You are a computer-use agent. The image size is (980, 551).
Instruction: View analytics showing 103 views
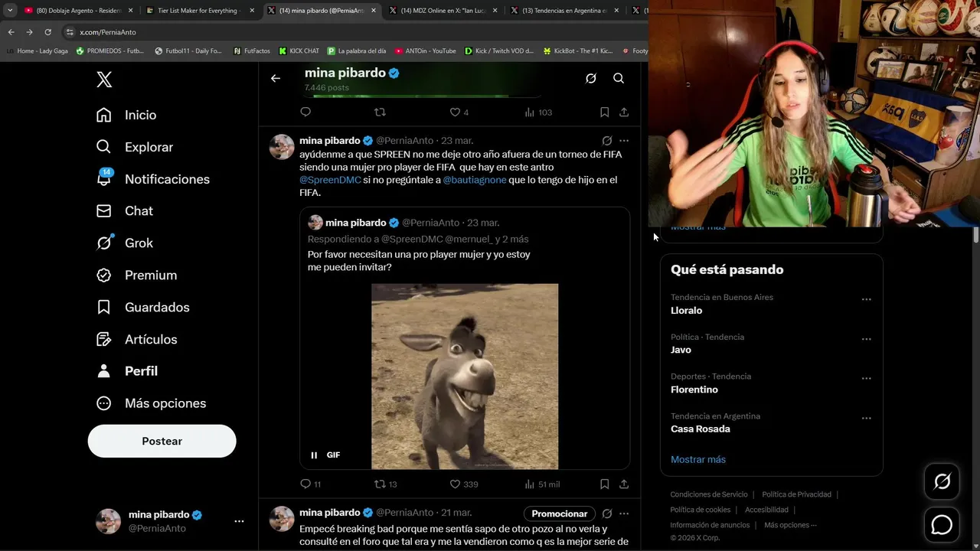pyautogui.click(x=538, y=112)
